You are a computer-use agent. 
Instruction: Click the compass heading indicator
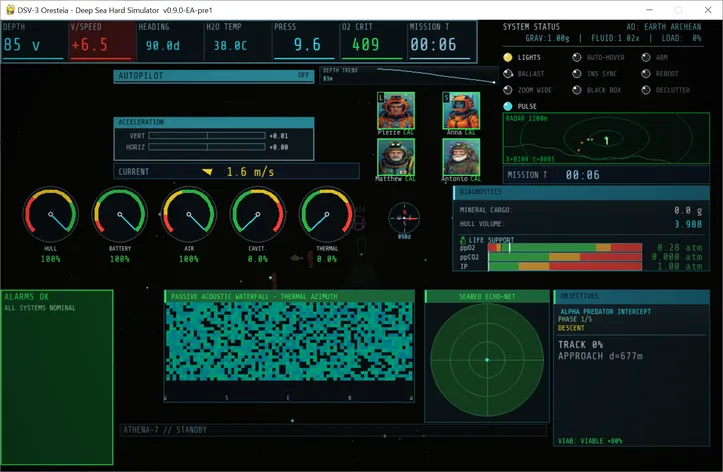coord(404,218)
